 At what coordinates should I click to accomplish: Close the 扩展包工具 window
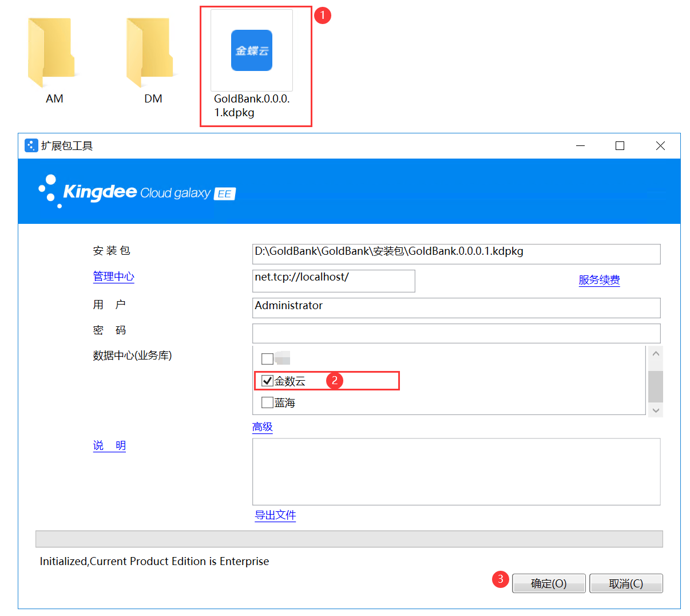(660, 146)
